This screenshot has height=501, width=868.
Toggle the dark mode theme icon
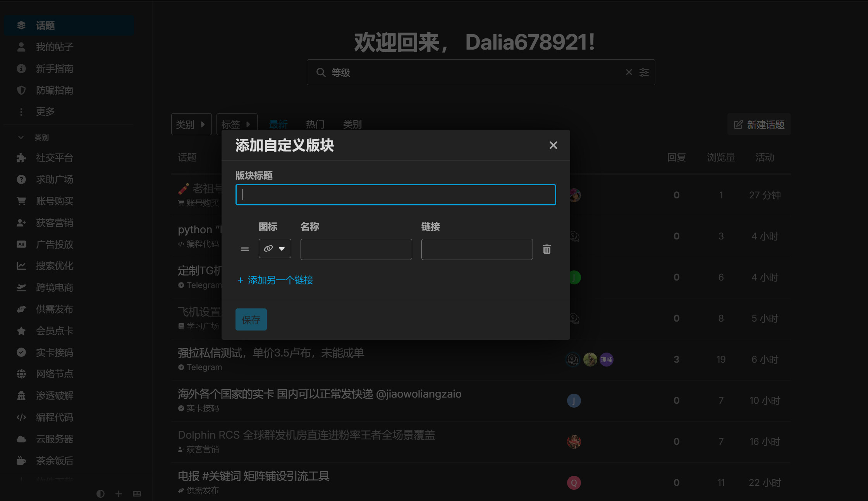click(x=100, y=494)
